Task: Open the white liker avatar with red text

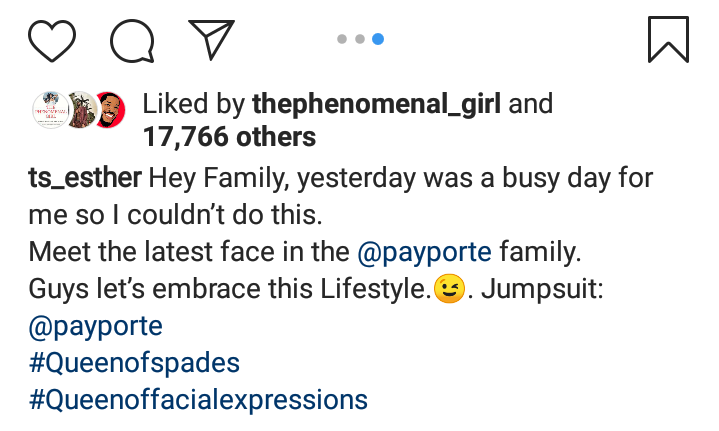Action: 51,110
